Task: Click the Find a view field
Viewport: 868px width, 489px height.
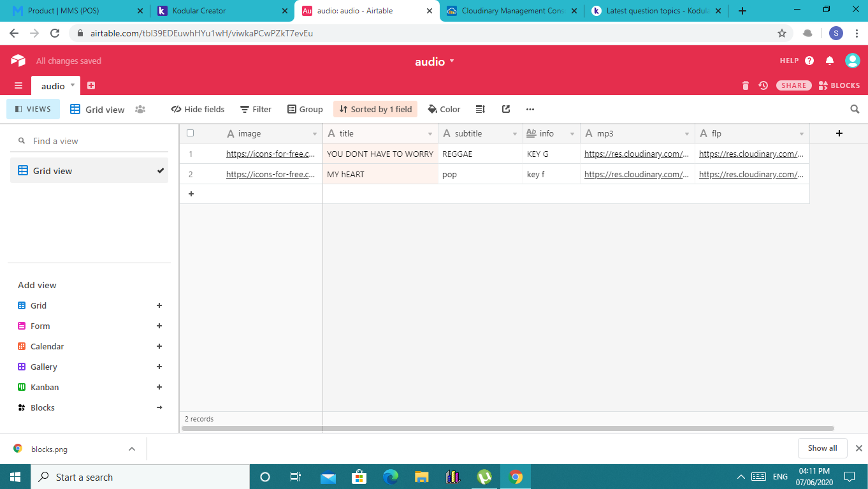Action: click(x=89, y=141)
